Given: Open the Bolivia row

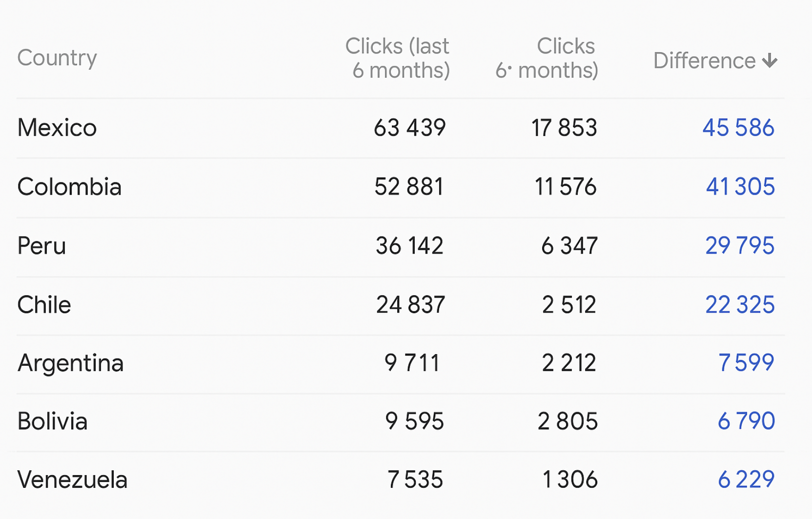Looking at the screenshot, I should coord(52,421).
